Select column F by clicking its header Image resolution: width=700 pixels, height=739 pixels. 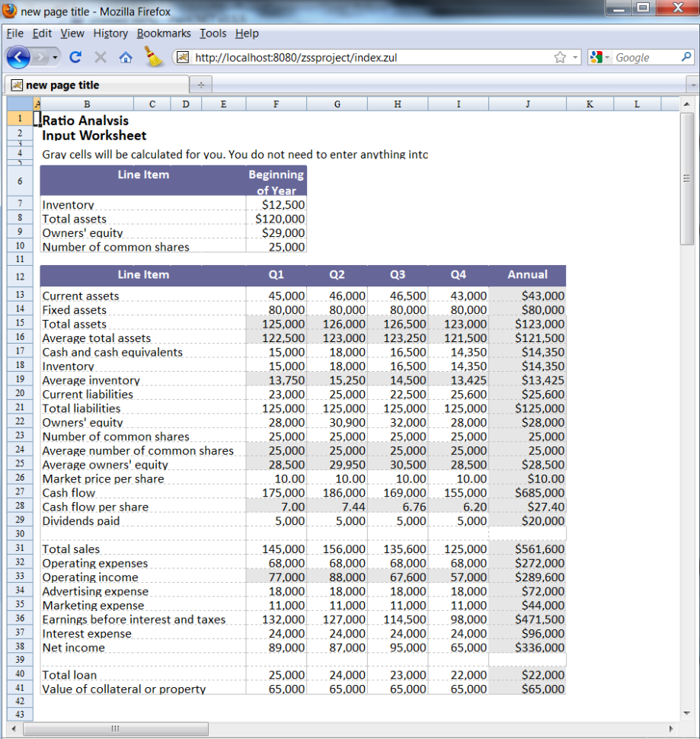(276, 104)
